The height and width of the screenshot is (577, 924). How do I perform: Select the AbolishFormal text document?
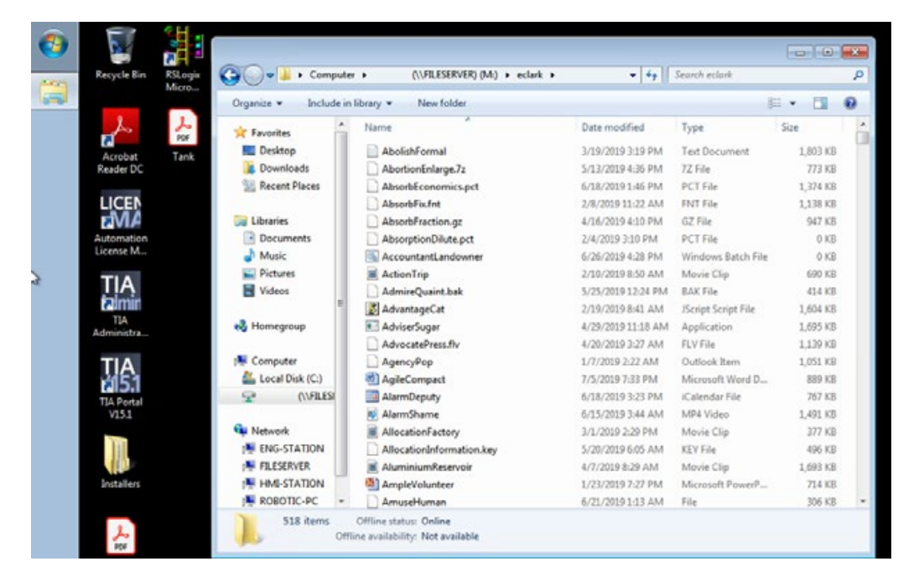coord(406,152)
